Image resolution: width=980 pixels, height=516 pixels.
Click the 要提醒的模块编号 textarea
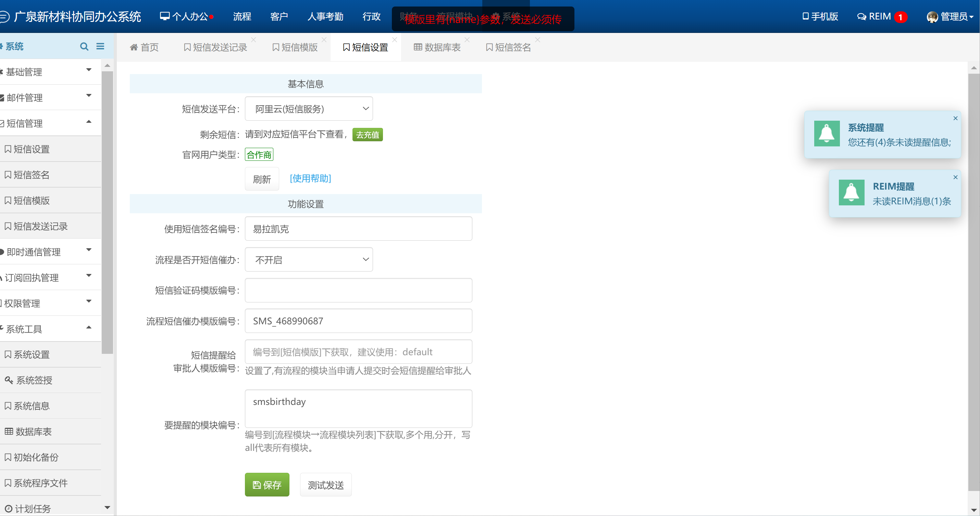(358, 409)
